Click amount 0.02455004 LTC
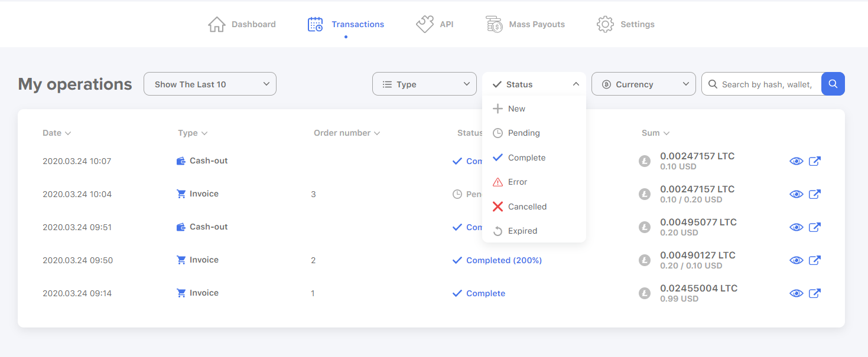 click(699, 289)
